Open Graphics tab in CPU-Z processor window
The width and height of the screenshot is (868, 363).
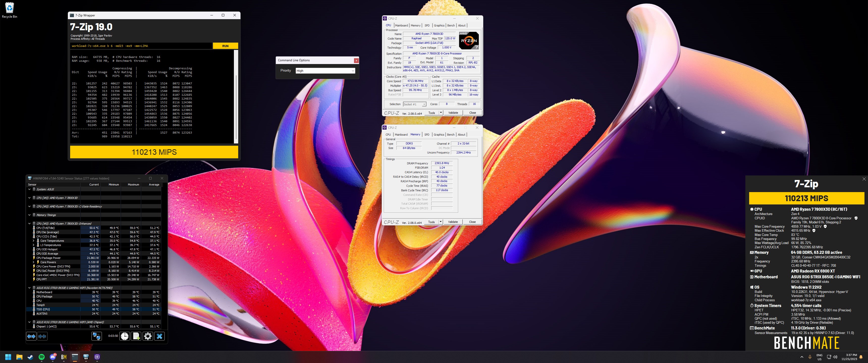click(x=439, y=26)
